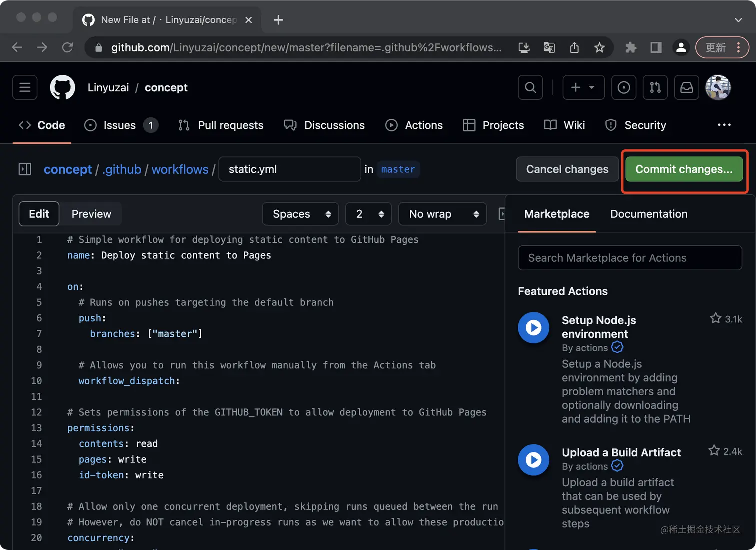Click the Upload a Build Artifact play icon
Screen dimensions: 756x550
tap(533, 460)
